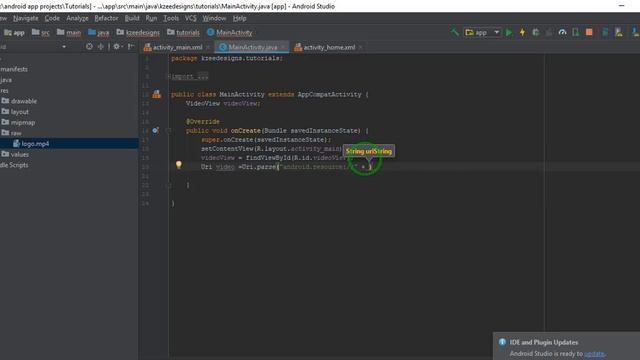640x360 pixels.
Task: Click the update link in IDE notification
Action: pos(594,353)
